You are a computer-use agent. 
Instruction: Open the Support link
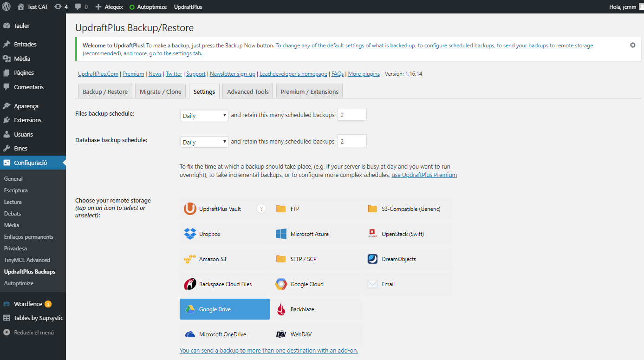coord(196,74)
